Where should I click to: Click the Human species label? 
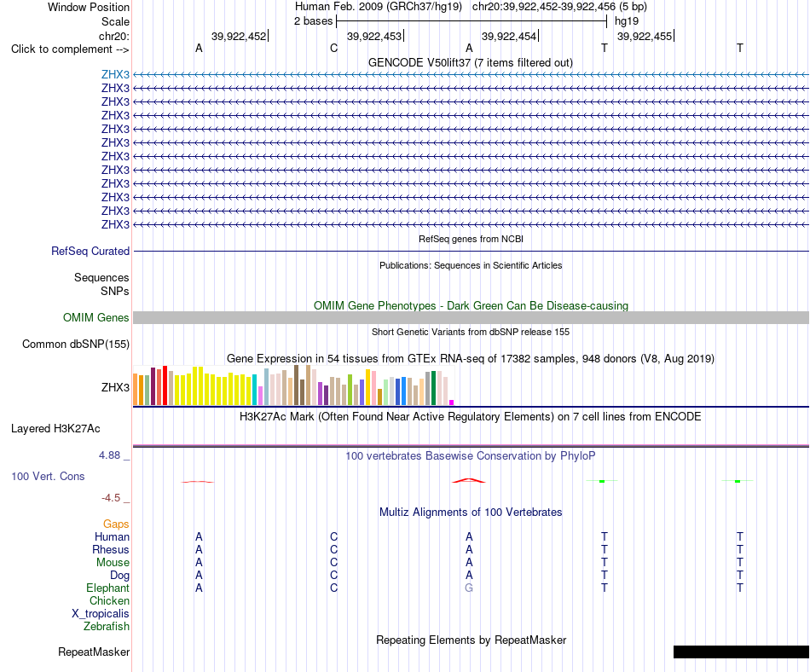(x=112, y=537)
